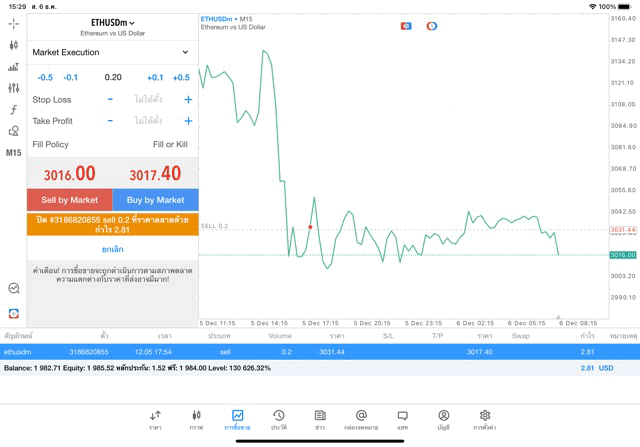This screenshot has height=447, width=640.
Task: Open the History tab icon
Action: tap(278, 418)
